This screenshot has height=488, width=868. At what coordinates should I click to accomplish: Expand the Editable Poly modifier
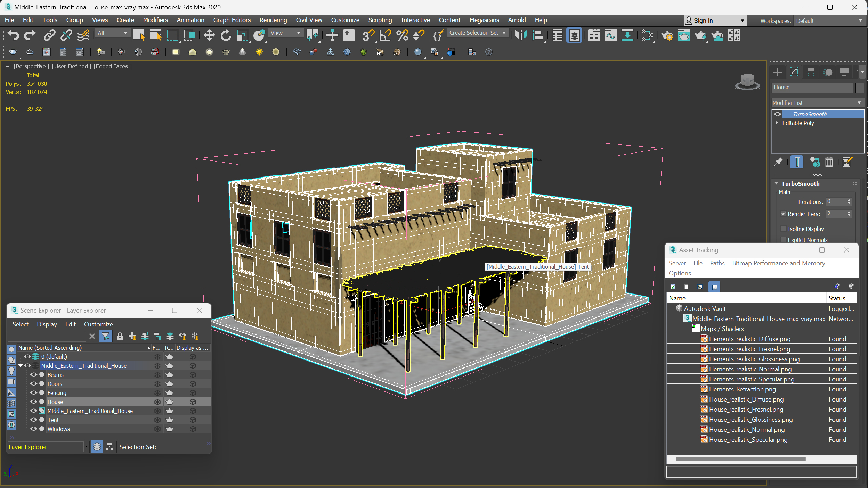[777, 123]
